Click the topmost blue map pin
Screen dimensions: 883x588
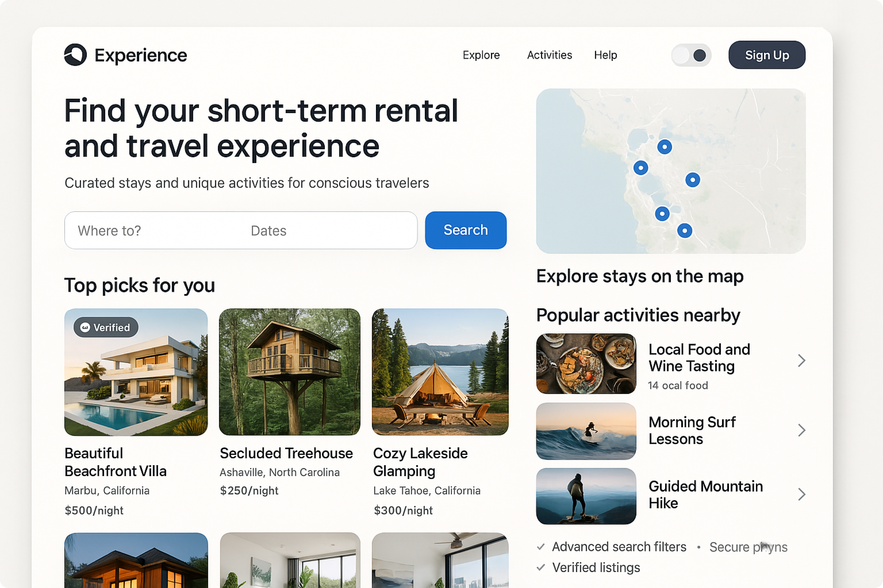click(x=665, y=147)
